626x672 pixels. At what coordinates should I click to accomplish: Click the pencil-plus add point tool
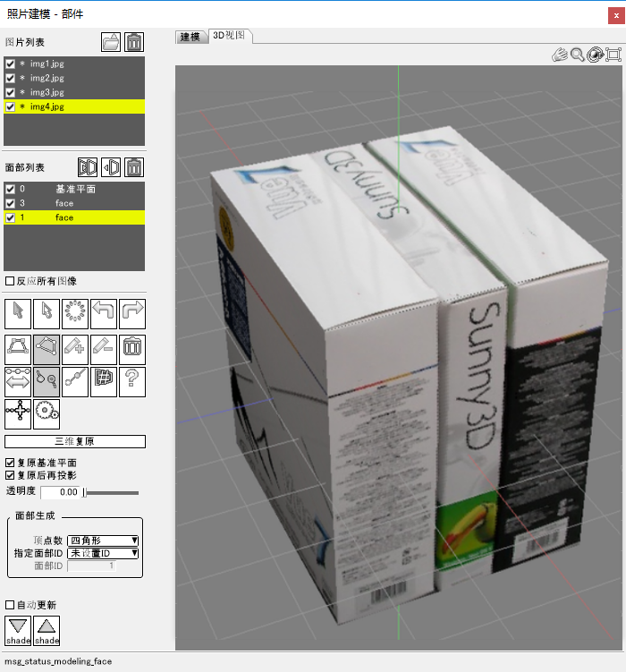click(75, 349)
